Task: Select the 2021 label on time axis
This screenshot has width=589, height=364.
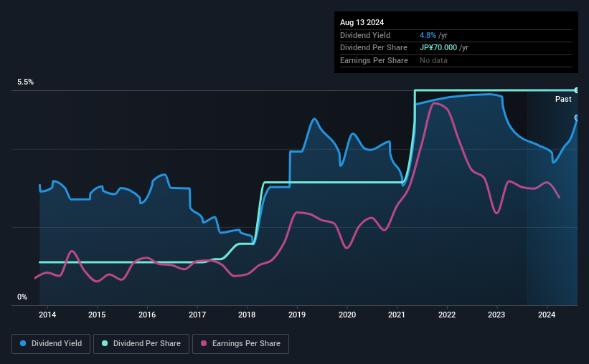Action: point(397,315)
